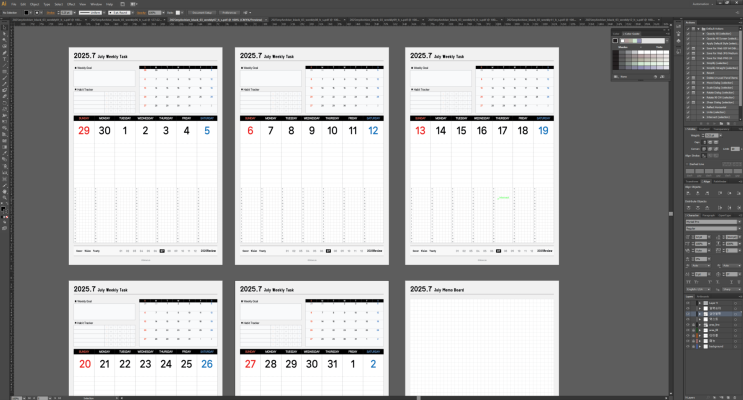Click Create New Set folder icon in Actions

coord(721,124)
